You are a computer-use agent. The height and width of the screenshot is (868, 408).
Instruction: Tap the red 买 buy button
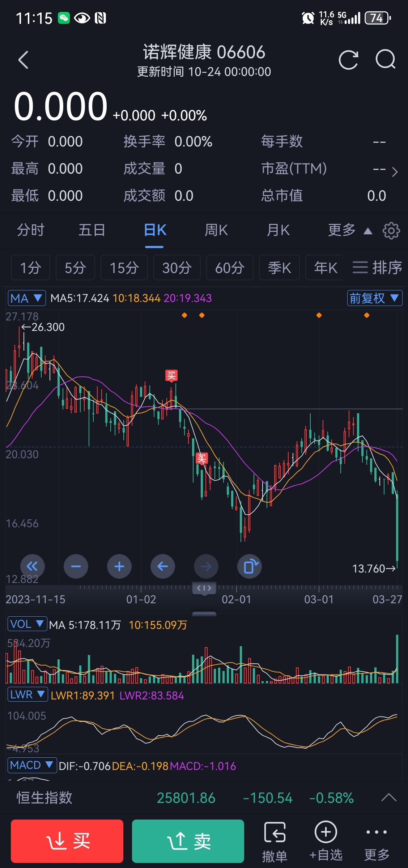pyautogui.click(x=67, y=841)
